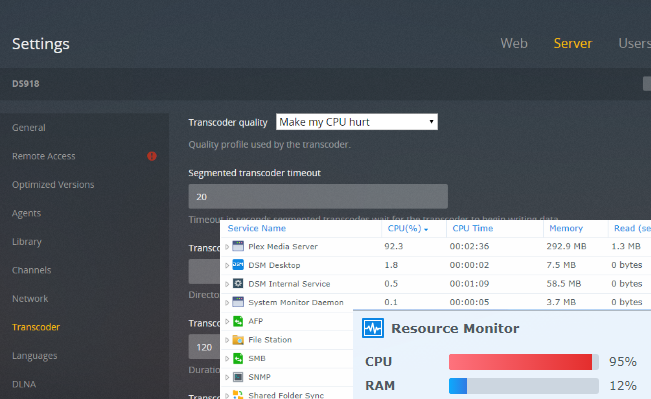
Task: Click the DS918 server name
Action: (x=26, y=83)
